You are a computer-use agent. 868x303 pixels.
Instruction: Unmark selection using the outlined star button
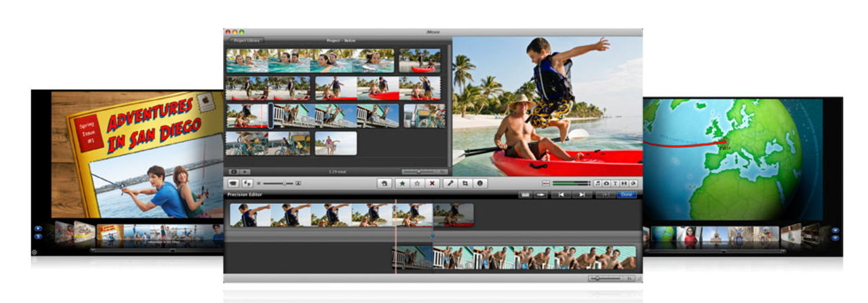click(x=418, y=183)
